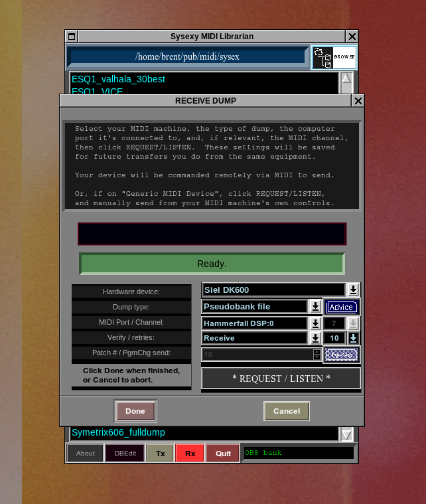
Task: Open the Advice help button
Action: 342,307
